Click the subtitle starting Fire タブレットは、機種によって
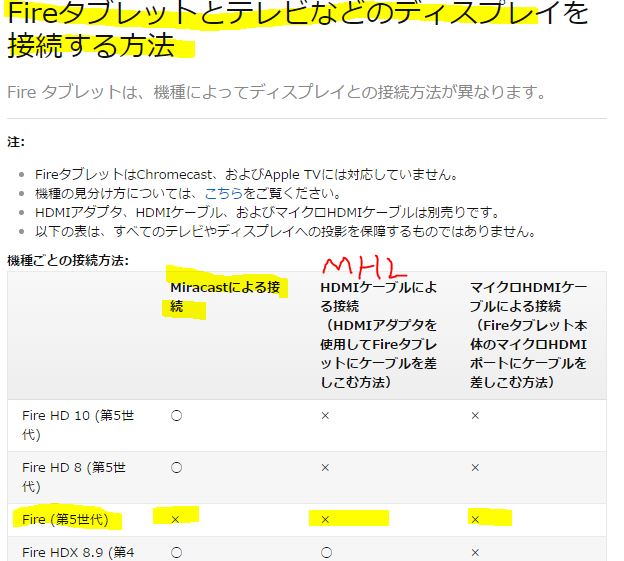The height and width of the screenshot is (561, 624). point(277,92)
